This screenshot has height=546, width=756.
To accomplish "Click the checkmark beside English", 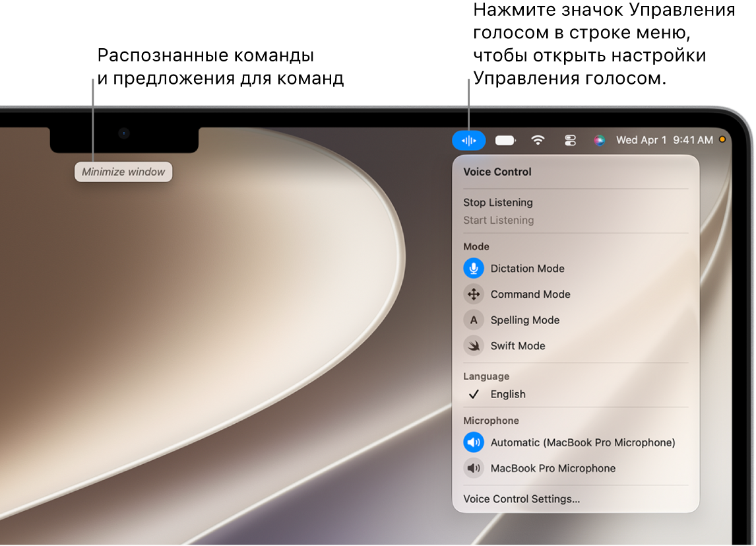I will 474,394.
